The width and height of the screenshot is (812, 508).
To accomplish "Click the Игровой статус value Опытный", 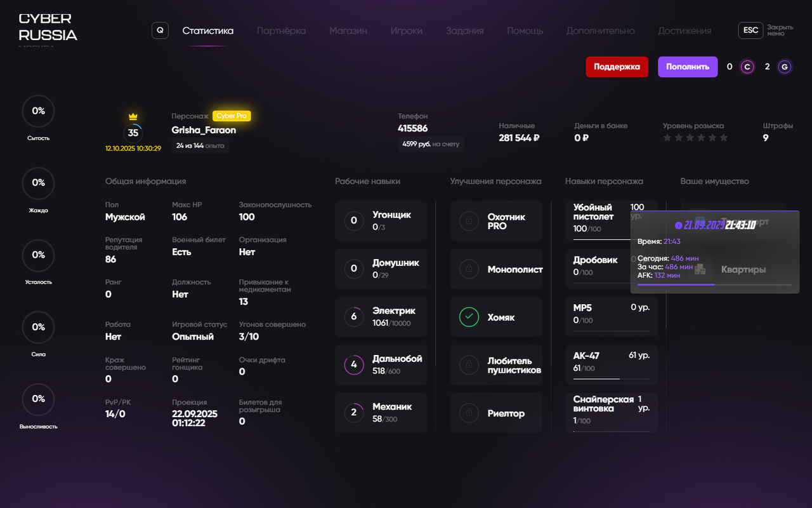I will (193, 337).
